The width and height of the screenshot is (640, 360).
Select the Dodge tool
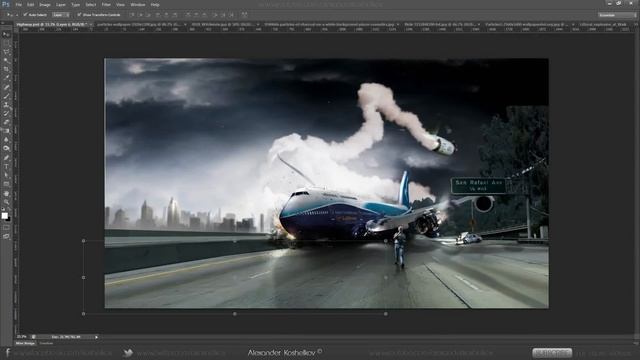[6, 148]
